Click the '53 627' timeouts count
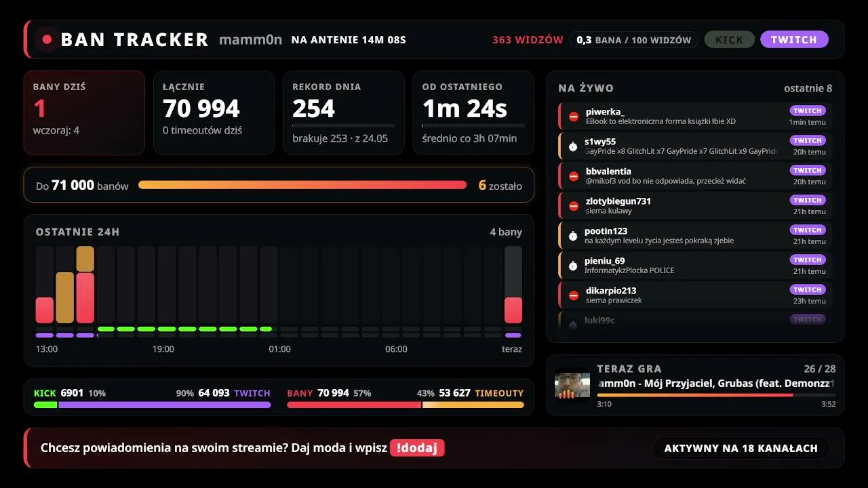This screenshot has width=868, height=488. click(x=454, y=393)
